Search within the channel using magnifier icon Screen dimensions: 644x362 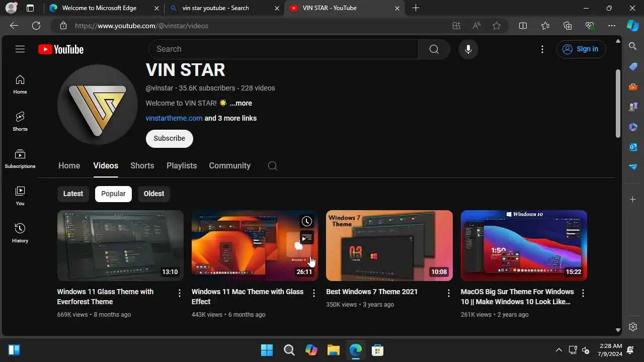(x=273, y=166)
